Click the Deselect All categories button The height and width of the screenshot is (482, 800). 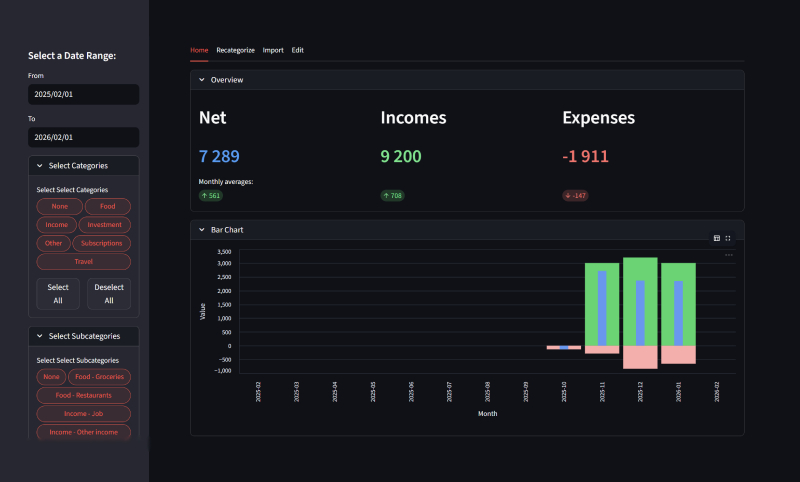[109, 294]
